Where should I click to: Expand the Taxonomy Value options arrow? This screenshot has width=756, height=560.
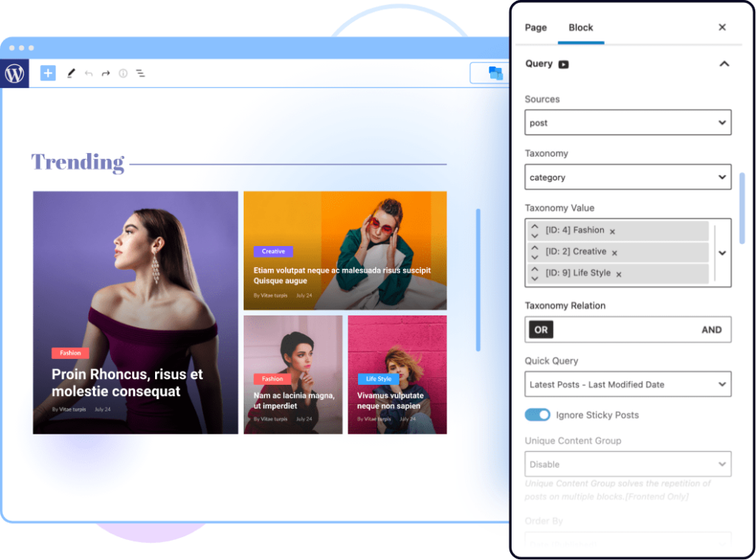[x=722, y=253]
